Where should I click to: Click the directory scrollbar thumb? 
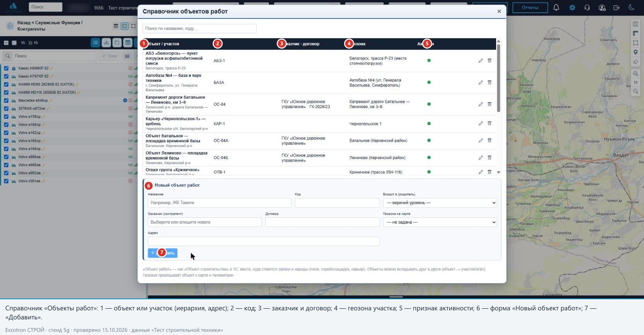pos(499,78)
